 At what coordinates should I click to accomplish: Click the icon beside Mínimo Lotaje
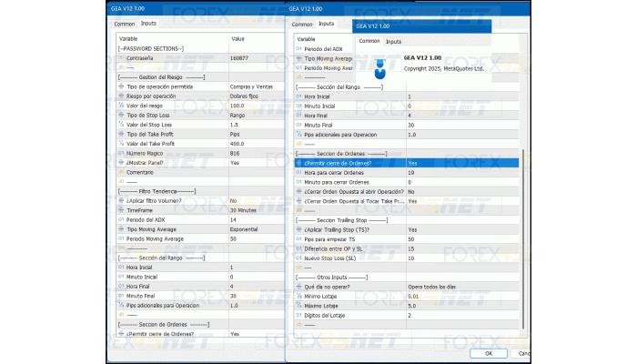coord(300,296)
